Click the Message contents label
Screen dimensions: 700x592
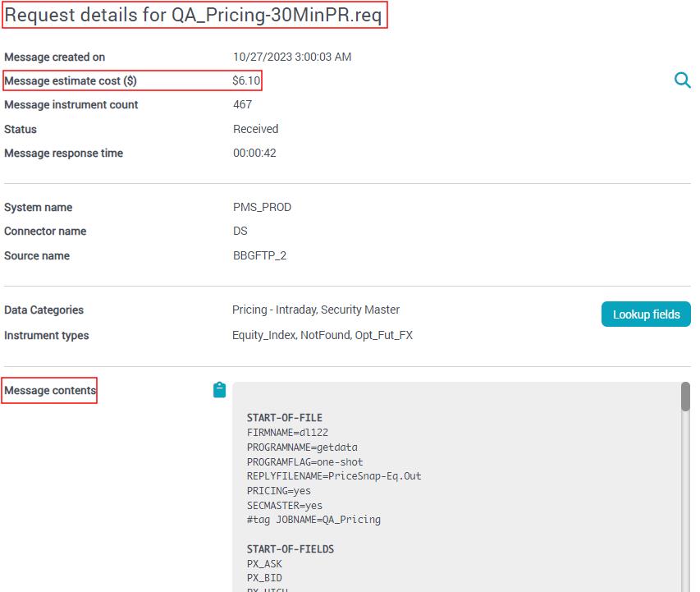(x=50, y=391)
